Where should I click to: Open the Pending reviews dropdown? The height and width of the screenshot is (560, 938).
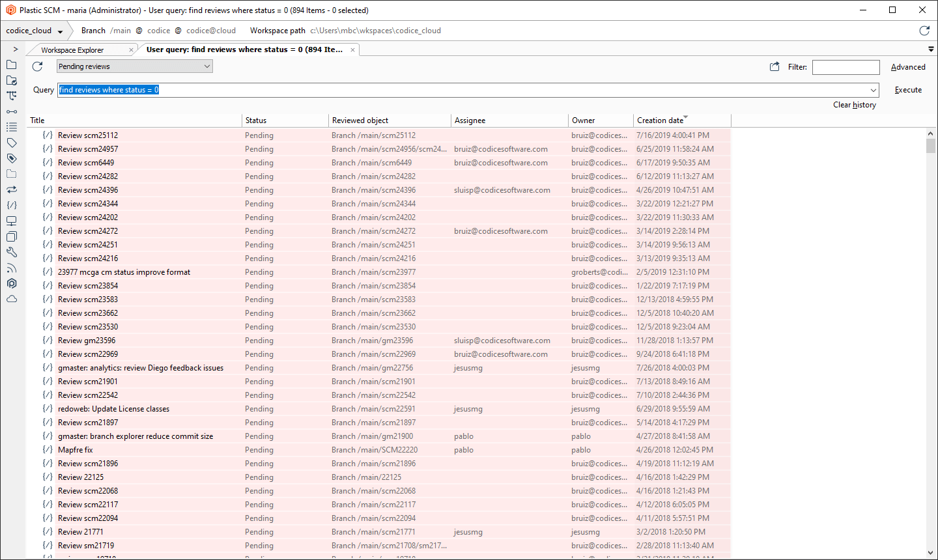tap(135, 66)
